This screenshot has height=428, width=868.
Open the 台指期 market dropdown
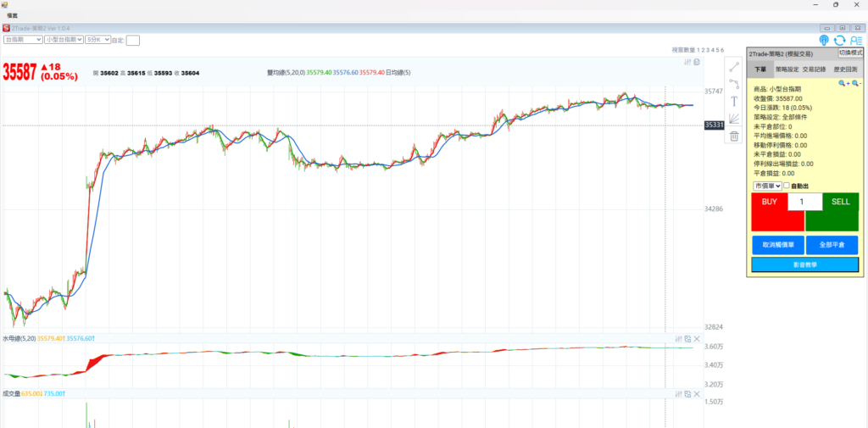pos(23,40)
